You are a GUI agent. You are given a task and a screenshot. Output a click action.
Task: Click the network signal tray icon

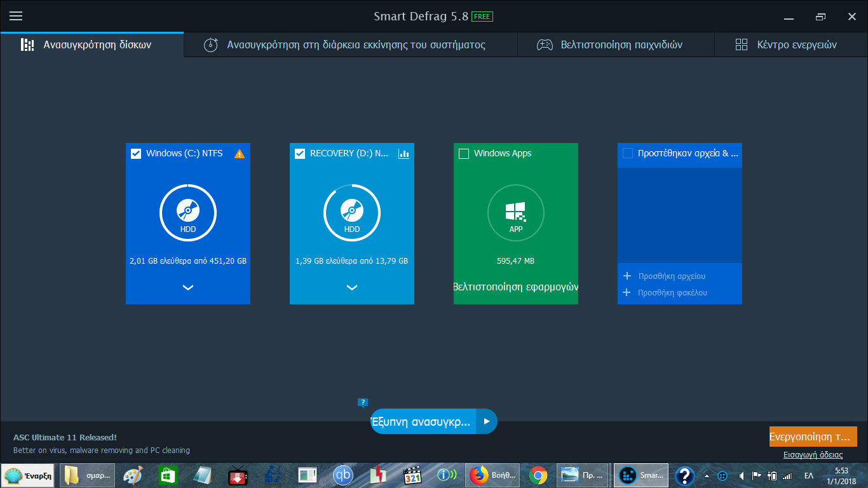[x=787, y=475]
